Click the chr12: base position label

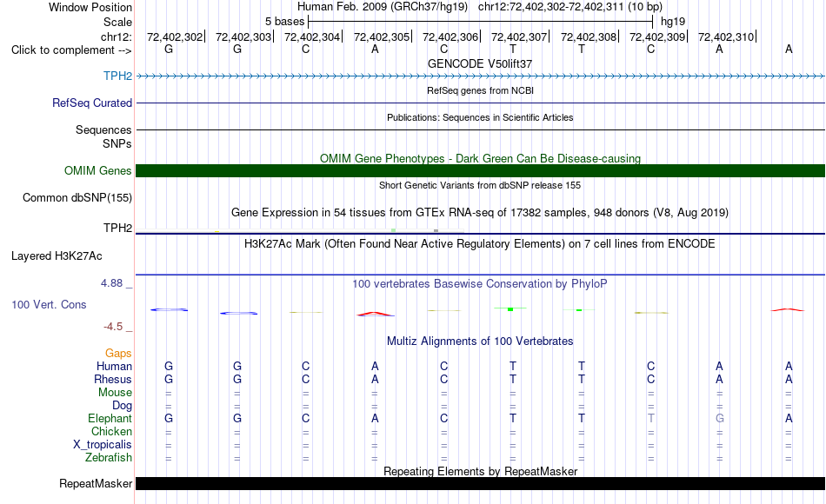pos(117,37)
